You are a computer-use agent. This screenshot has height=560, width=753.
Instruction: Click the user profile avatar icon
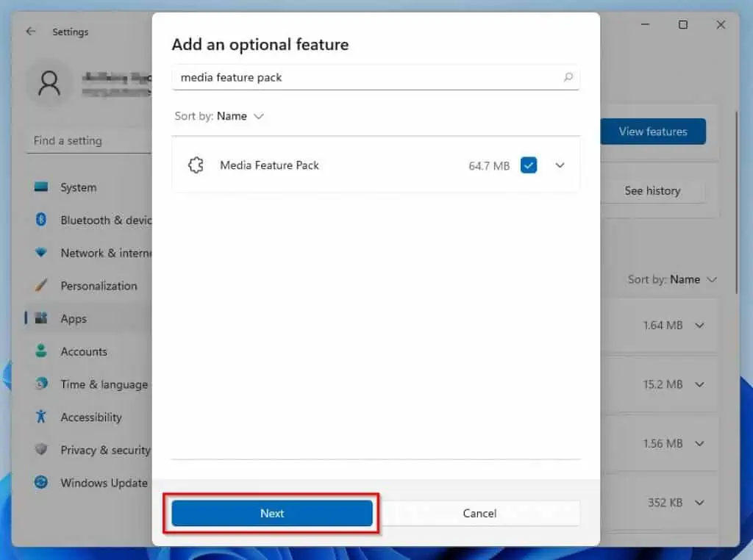[49, 84]
